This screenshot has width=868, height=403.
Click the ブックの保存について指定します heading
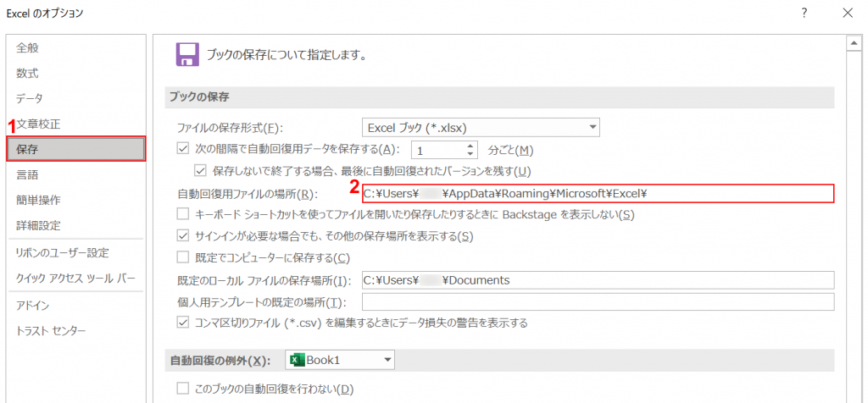(x=286, y=56)
